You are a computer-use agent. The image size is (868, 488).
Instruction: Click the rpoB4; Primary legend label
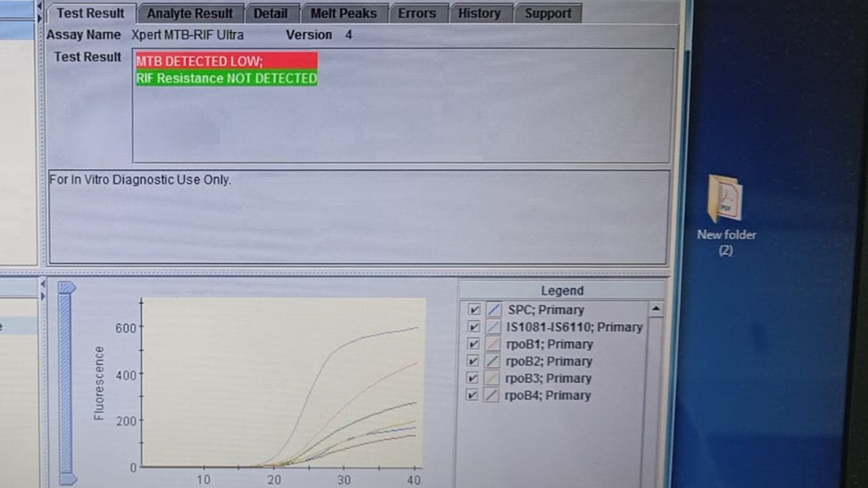tap(548, 395)
